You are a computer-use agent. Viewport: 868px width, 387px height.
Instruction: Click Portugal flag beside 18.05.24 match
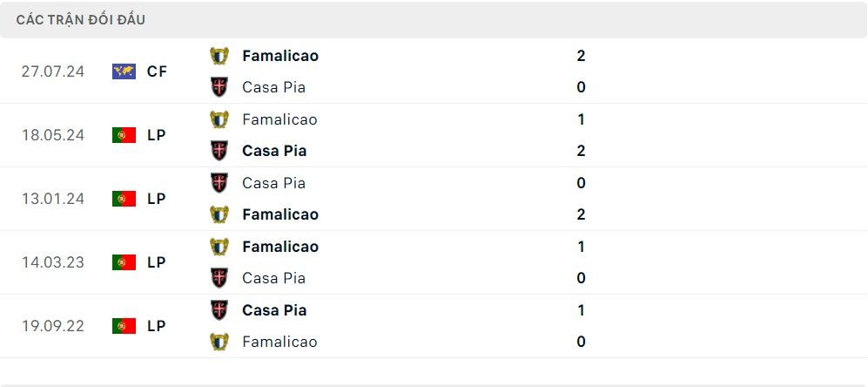124,135
